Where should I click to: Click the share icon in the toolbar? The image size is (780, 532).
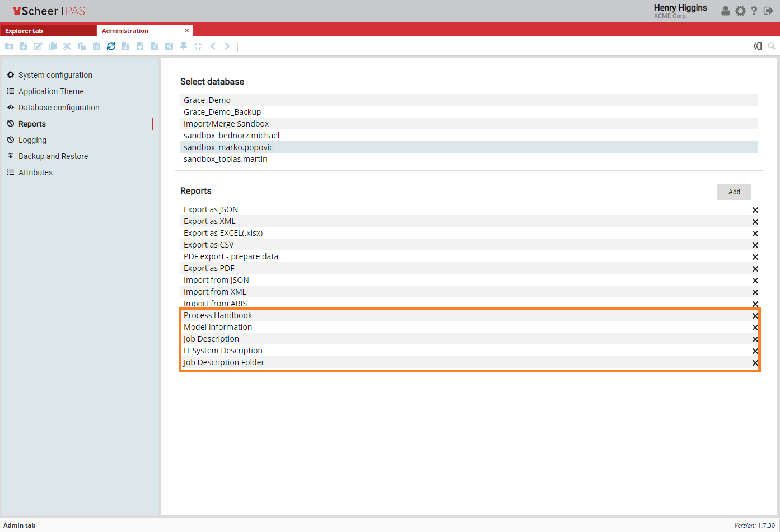click(169, 46)
